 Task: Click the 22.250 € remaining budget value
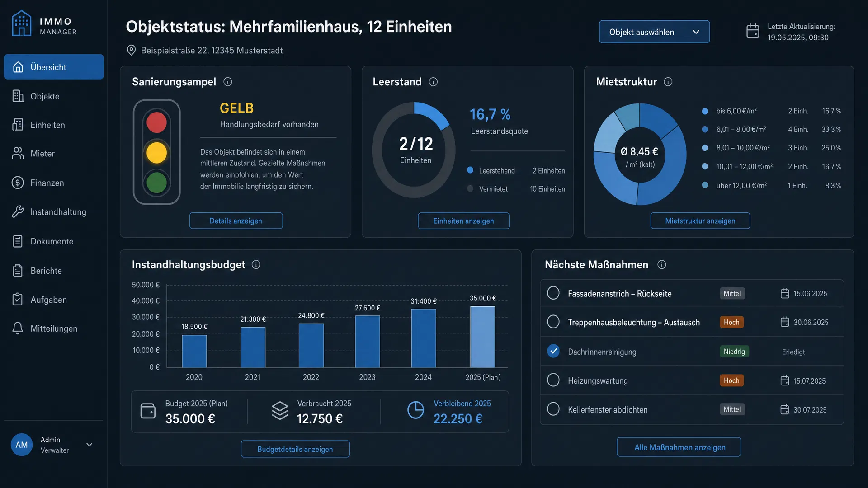coord(458,419)
